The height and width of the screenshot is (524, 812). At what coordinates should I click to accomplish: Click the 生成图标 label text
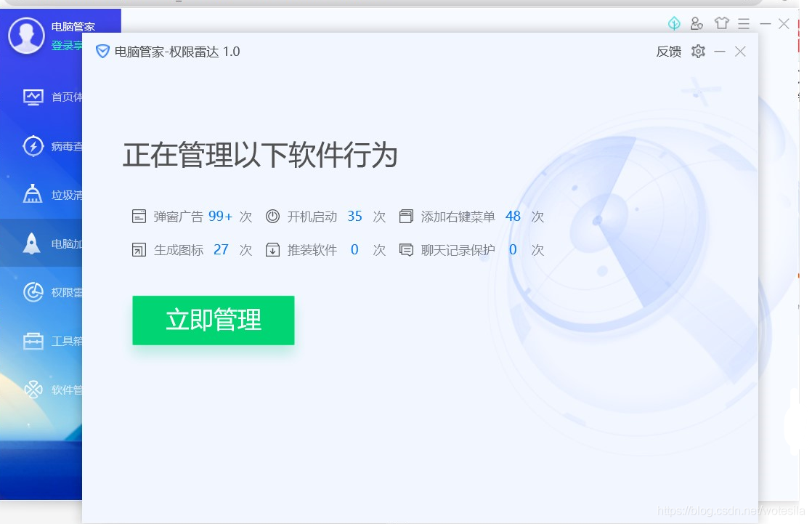coord(179,250)
